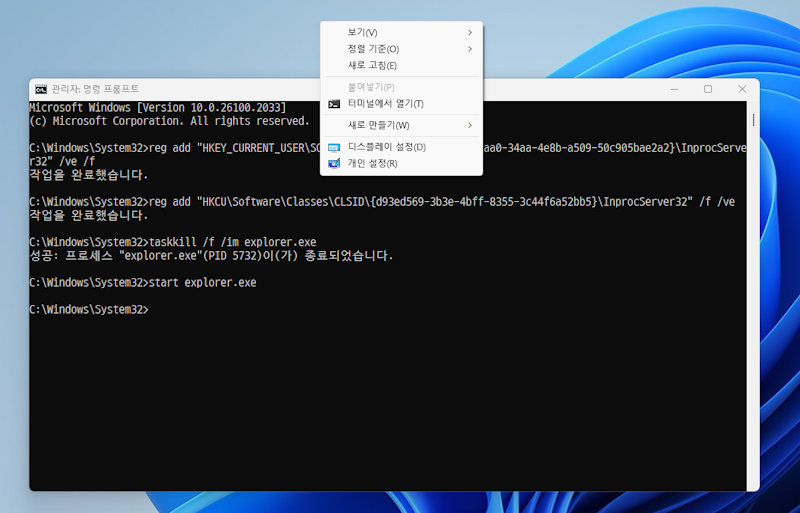Open the 보기(V) submenu

tap(401, 33)
